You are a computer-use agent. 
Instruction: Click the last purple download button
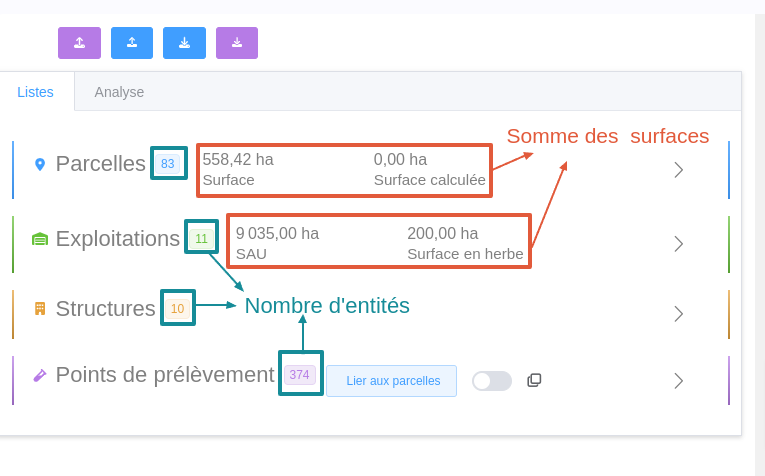(237, 43)
